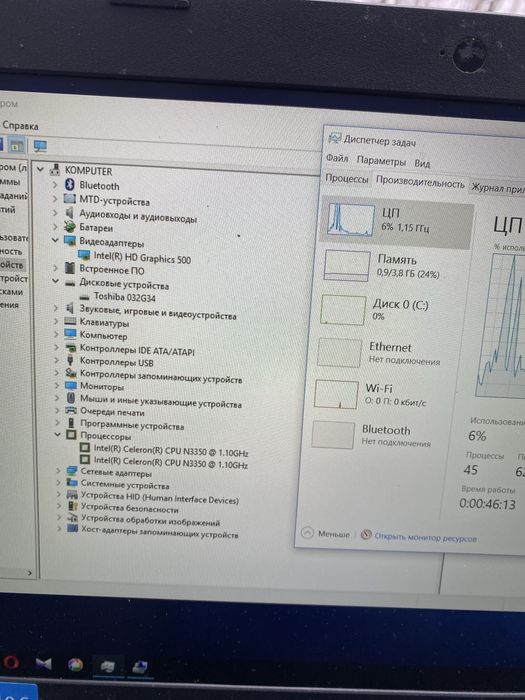Switch to the Процессы tab
The width and height of the screenshot is (525, 700).
tap(346, 179)
